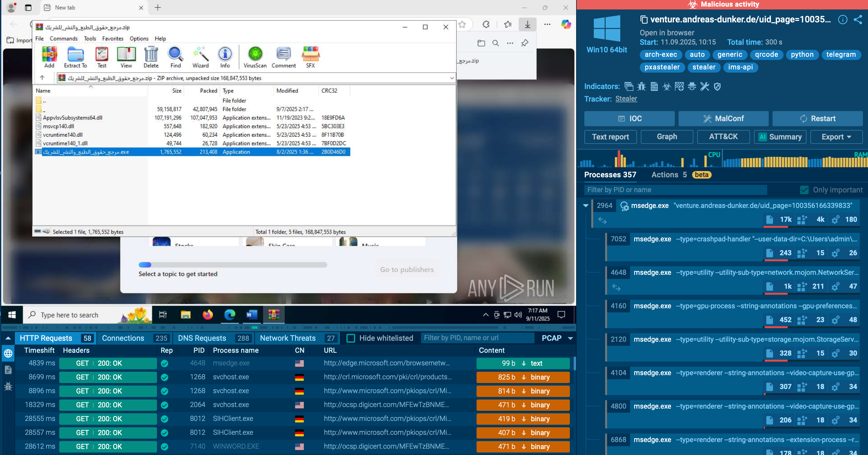Viewport: 868px width, 455px height.
Task: Open the PCAP dropdown arrow
Action: point(570,338)
